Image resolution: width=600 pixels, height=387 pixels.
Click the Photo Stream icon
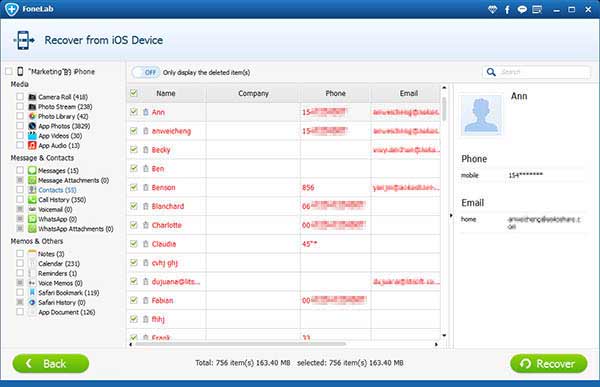coord(32,106)
